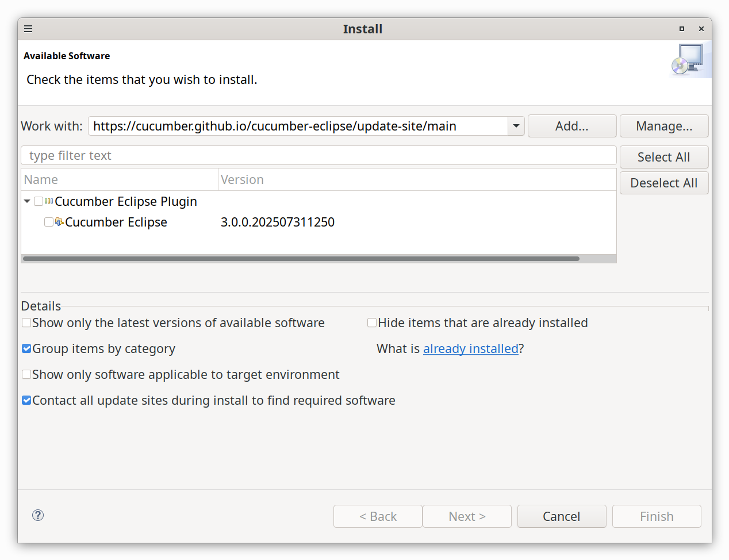This screenshot has width=729, height=560.
Task: Uncheck Contact all update sites during install
Action: point(26,400)
